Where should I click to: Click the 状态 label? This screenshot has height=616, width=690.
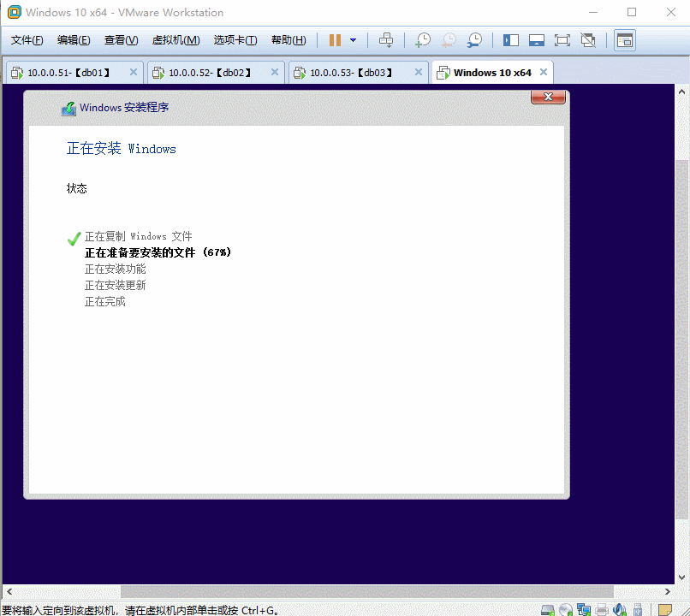click(76, 188)
